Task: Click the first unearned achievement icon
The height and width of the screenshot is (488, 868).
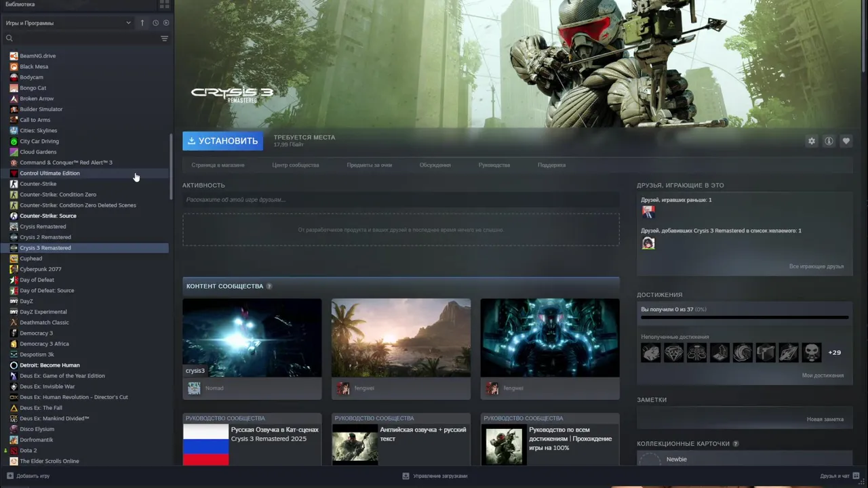Action: click(651, 352)
